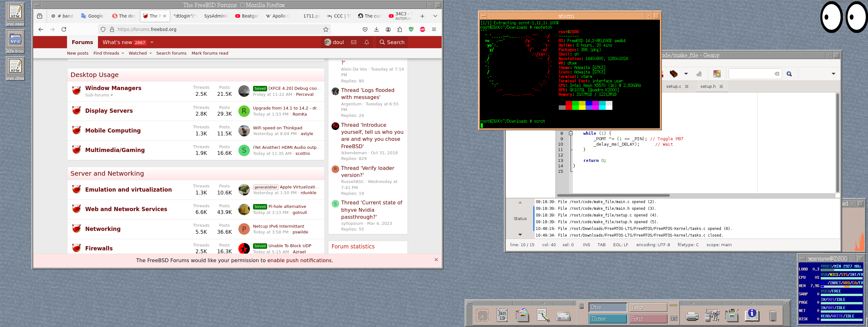
Task: Clear the Geany toolbar search field
Action: click(x=777, y=74)
